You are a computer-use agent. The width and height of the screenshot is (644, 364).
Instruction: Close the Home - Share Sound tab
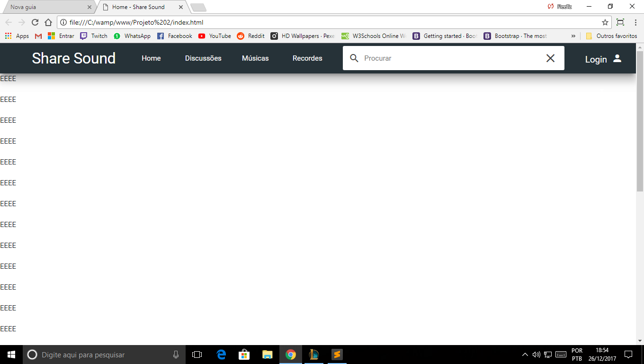pos(180,7)
